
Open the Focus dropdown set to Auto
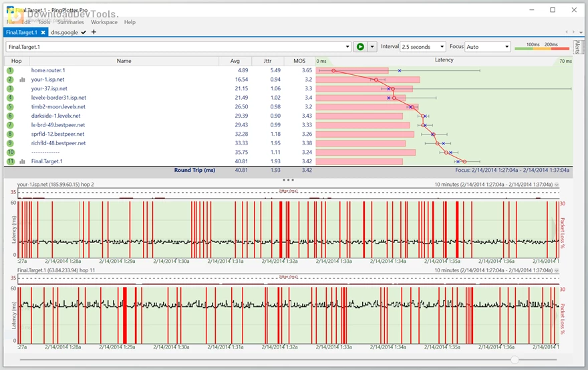coord(488,47)
